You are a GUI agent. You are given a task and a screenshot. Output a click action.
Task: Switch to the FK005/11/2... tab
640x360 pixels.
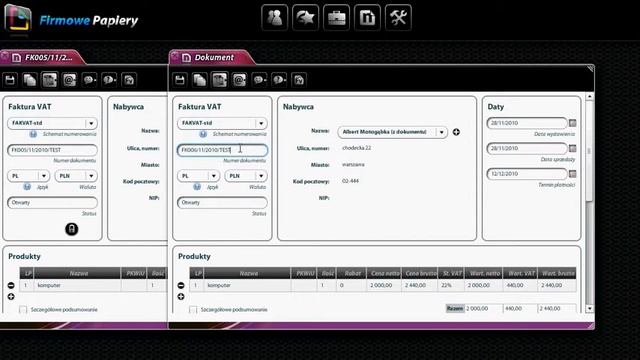[x=43, y=58]
